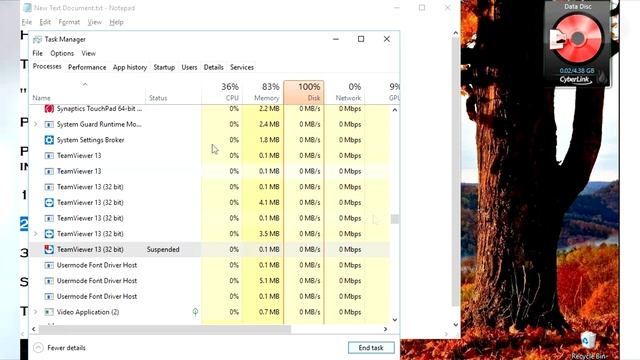
Task: Sort by the 83% Memory column header
Action: [x=263, y=92]
